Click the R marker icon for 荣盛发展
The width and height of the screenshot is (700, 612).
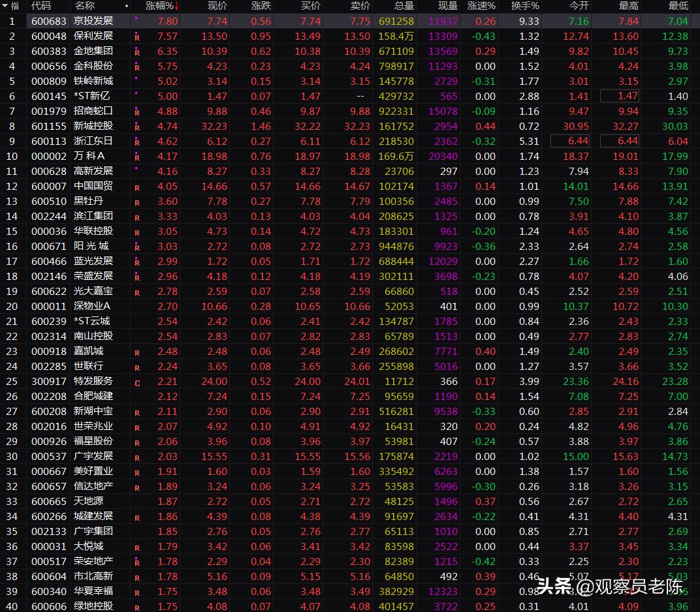(137, 277)
